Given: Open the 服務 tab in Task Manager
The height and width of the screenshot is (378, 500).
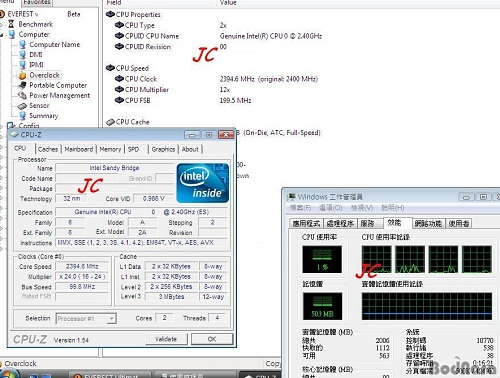Looking at the screenshot, I should 370,223.
